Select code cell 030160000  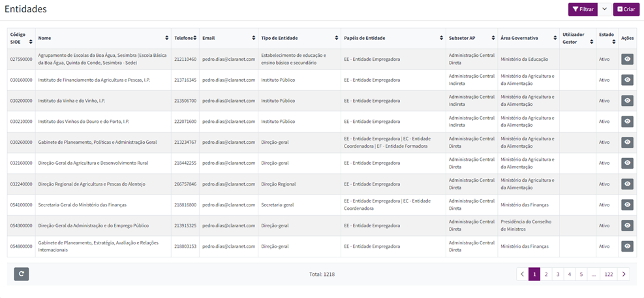(21, 80)
